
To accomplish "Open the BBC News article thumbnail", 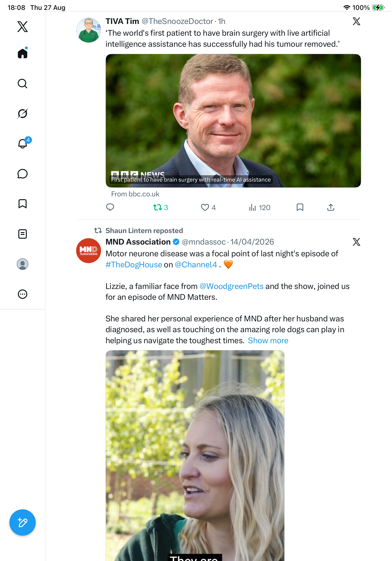I will tap(233, 121).
